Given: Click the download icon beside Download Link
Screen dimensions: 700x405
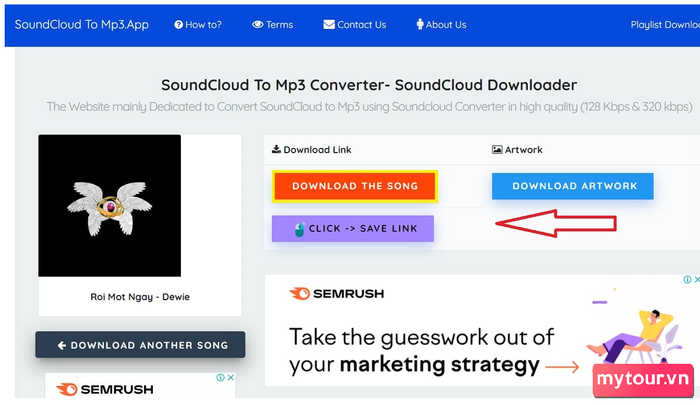Looking at the screenshot, I should [x=276, y=149].
